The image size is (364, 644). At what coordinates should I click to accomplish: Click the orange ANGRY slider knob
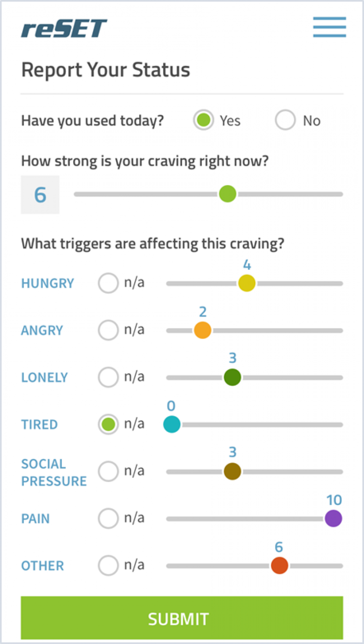point(202,330)
